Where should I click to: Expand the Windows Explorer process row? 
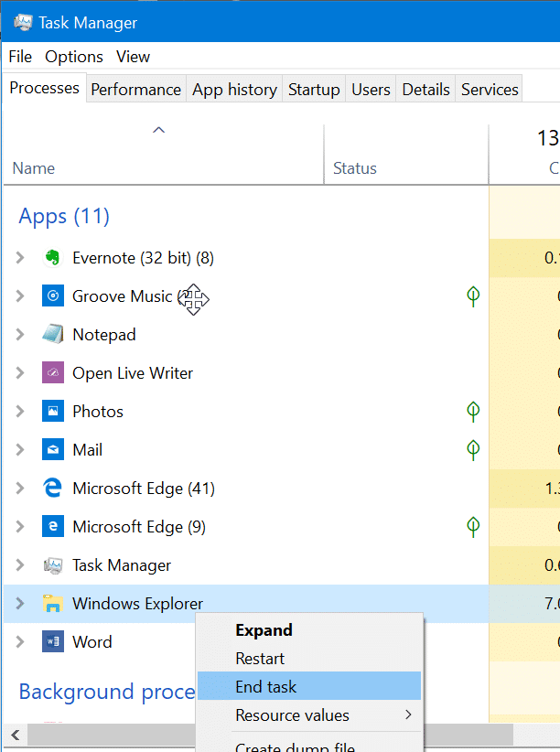[x=20, y=603]
